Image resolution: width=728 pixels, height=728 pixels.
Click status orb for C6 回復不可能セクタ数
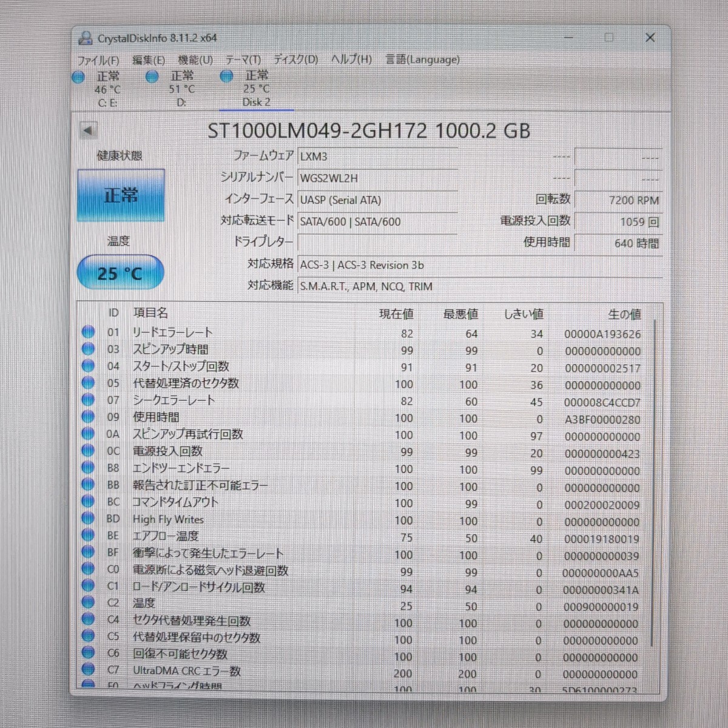88,653
